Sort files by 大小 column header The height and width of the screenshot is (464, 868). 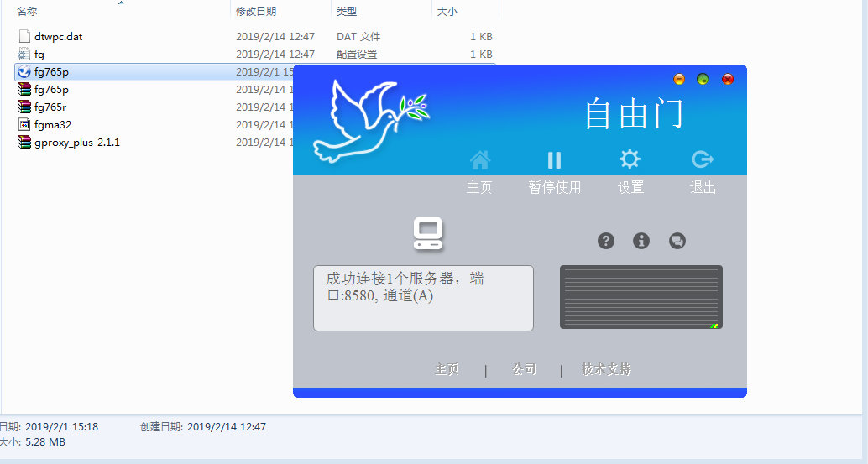(x=447, y=11)
